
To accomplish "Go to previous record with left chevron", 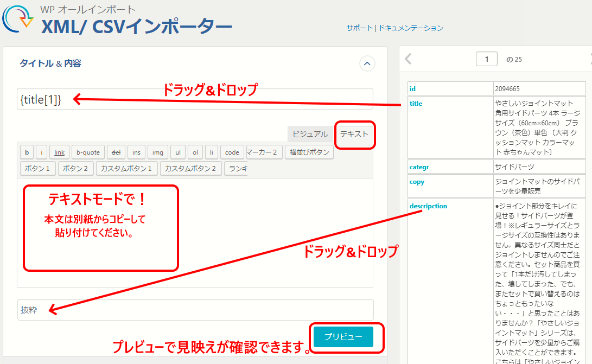I will pos(408,59).
